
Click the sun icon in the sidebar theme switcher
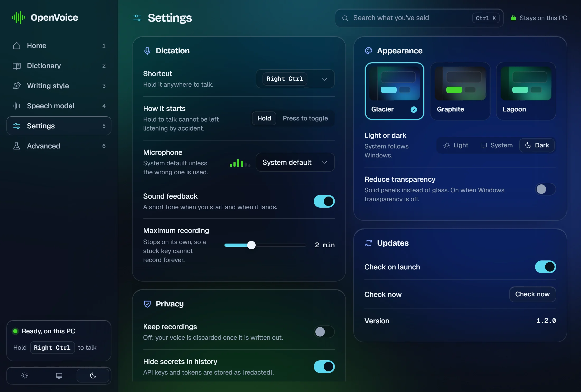point(25,376)
